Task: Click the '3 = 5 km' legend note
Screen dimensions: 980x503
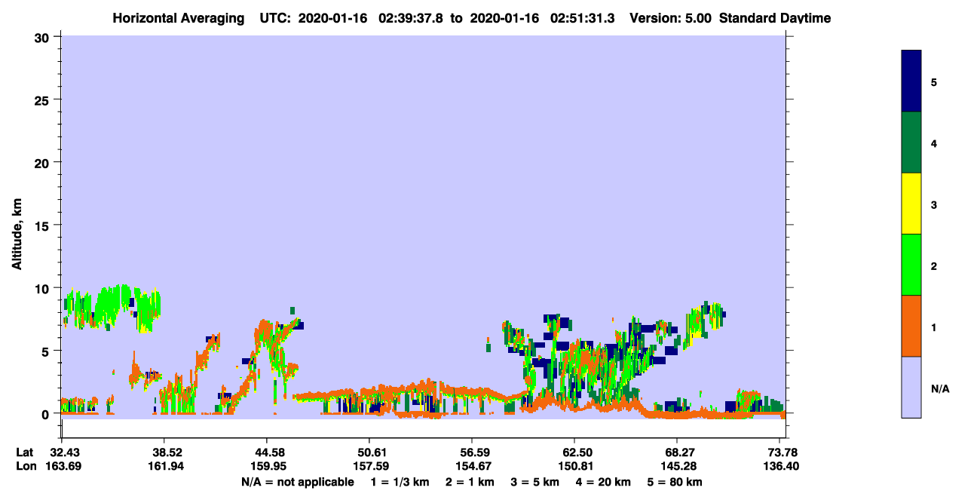Action: click(x=534, y=482)
